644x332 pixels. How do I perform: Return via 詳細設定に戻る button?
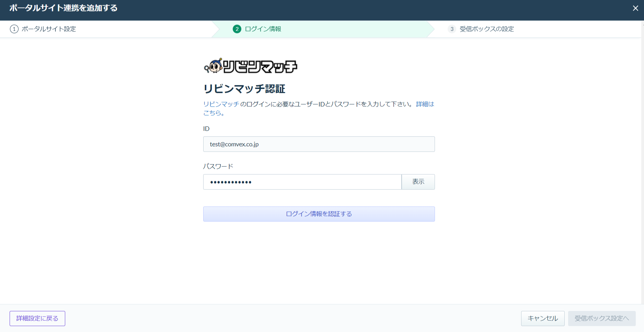(37, 319)
